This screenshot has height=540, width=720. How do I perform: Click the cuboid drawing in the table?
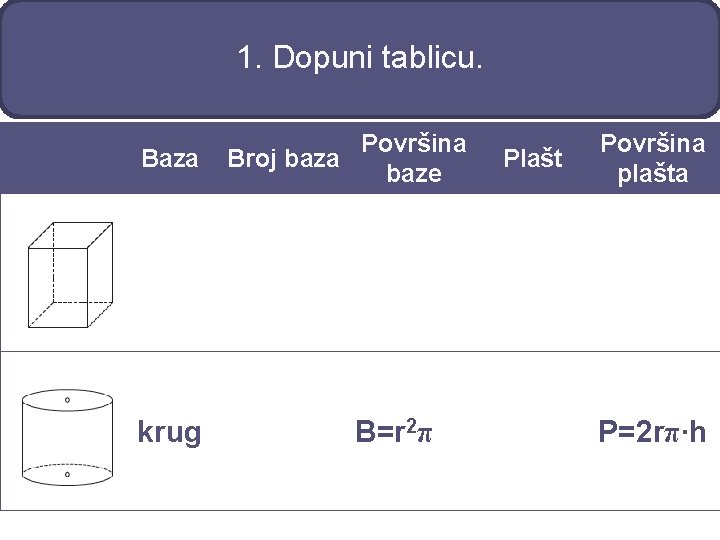(x=69, y=273)
